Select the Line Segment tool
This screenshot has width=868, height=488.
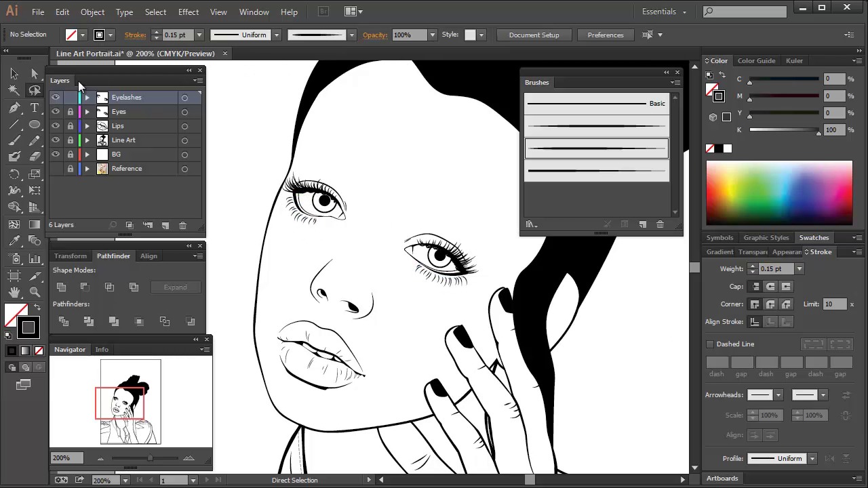point(14,125)
